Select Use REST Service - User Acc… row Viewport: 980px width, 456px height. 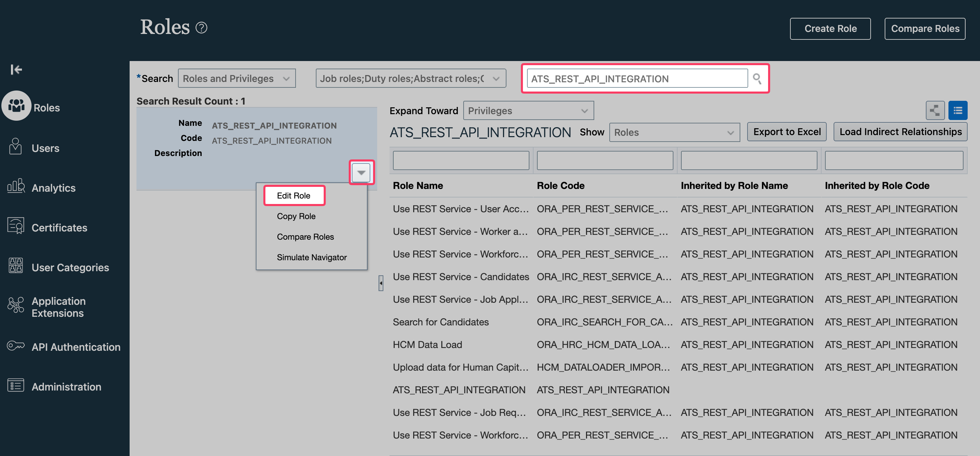460,209
